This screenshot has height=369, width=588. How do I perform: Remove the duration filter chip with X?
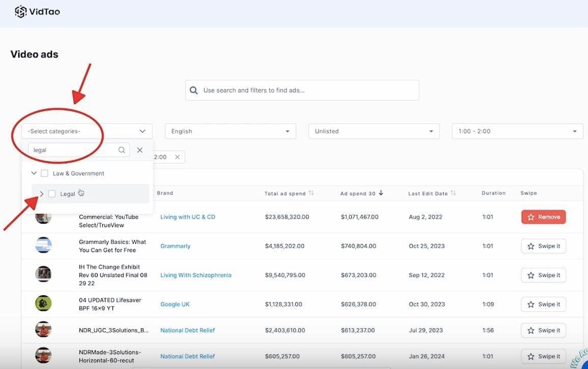coord(177,157)
